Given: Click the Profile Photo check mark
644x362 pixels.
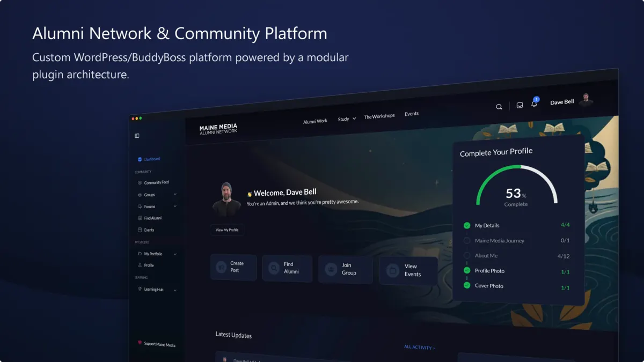Looking at the screenshot, I should tap(467, 270).
